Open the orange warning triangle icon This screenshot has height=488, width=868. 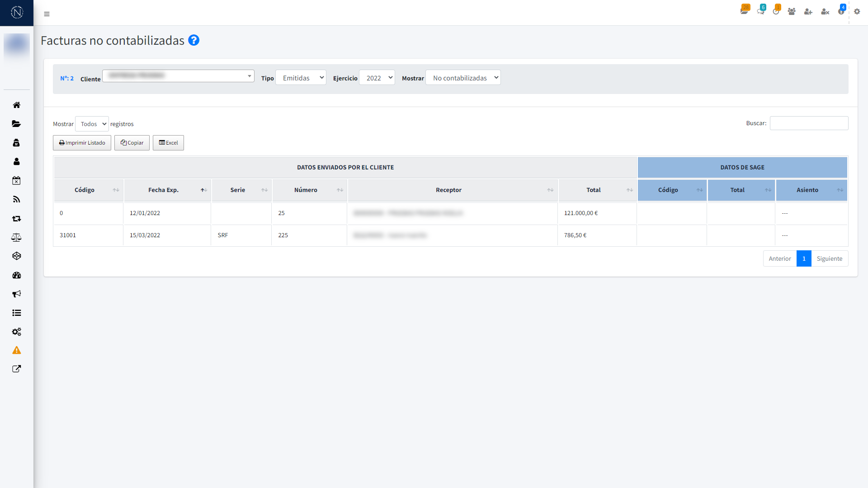click(x=17, y=350)
